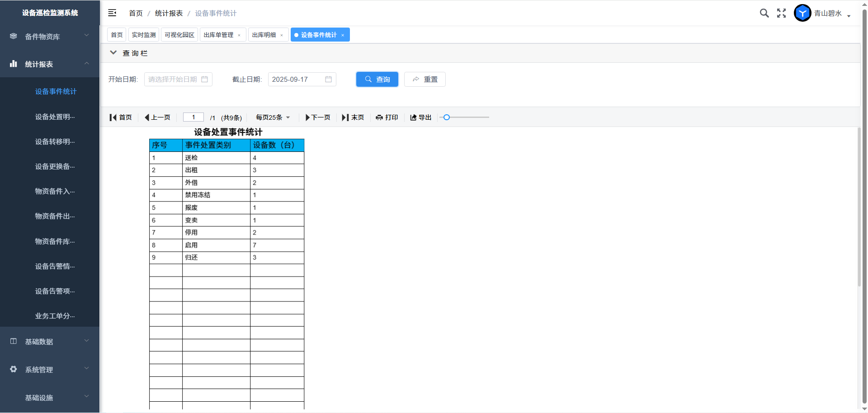
Task: Close the 设备事件统计 tab
Action: [x=343, y=35]
